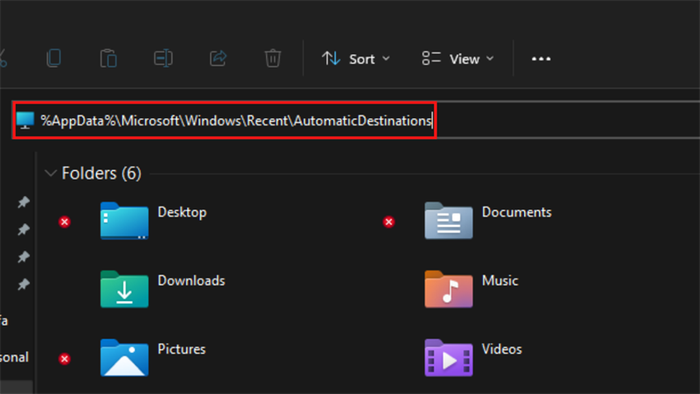The image size is (700, 394).
Task: Click the red error badge beside Pictures
Action: pyautogui.click(x=65, y=359)
